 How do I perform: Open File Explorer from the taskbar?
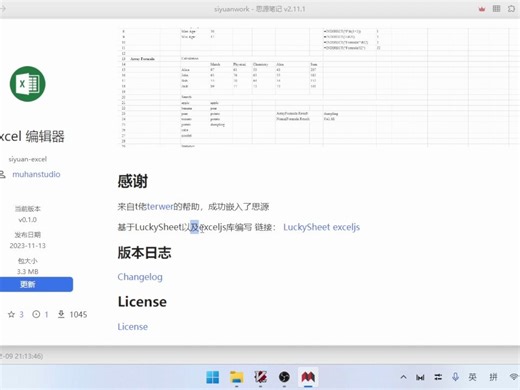coord(237,377)
